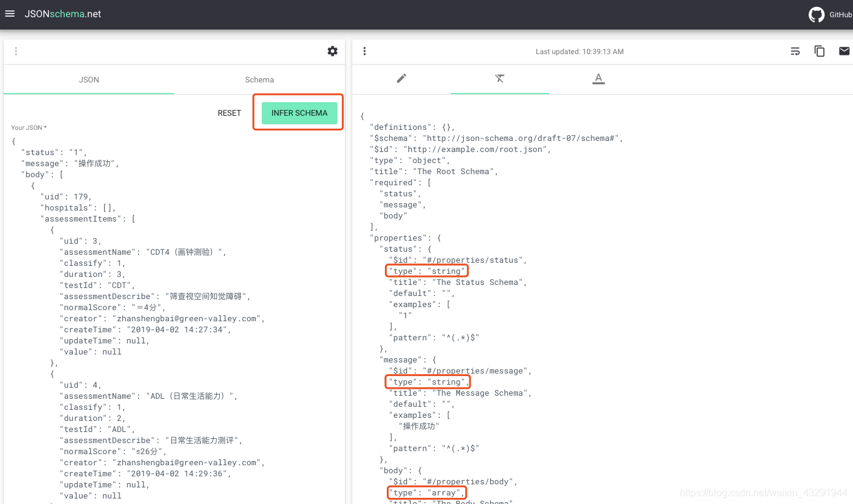The width and height of the screenshot is (853, 504).
Task: Toggle word wrap icon in schema panel
Action: point(795,51)
